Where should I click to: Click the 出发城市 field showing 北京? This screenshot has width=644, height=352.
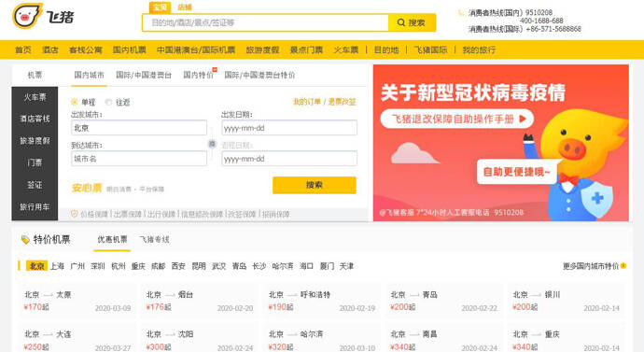[139, 128]
